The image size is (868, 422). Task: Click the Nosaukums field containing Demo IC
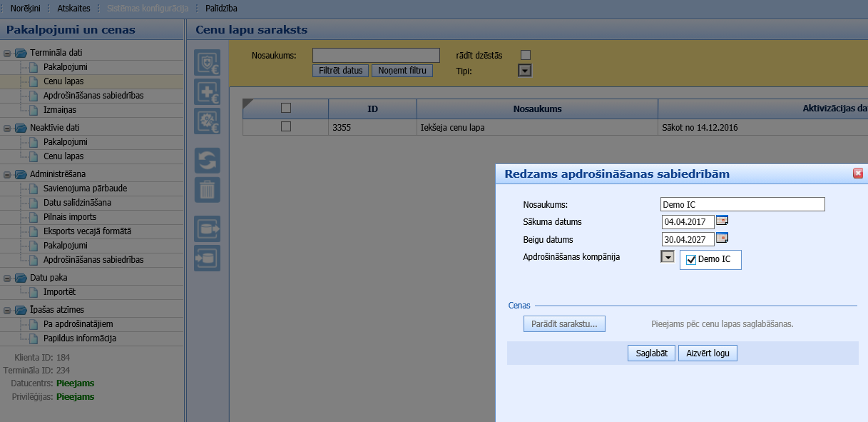(742, 205)
